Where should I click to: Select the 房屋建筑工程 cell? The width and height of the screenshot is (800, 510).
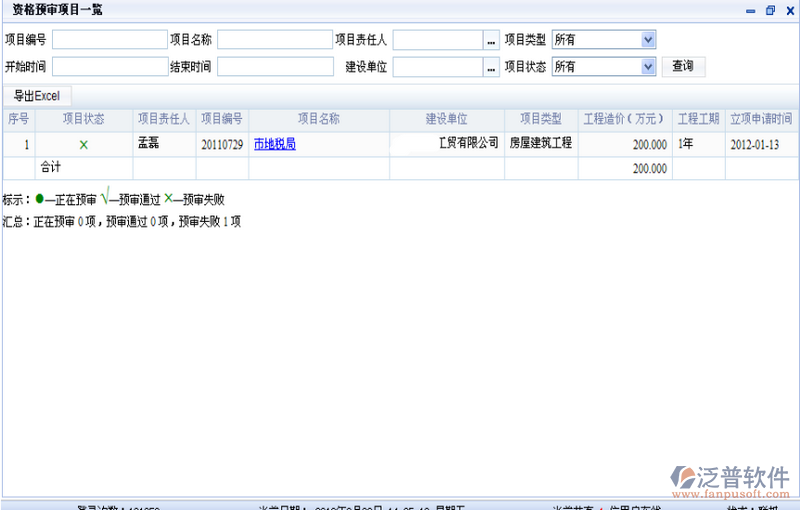click(541, 143)
